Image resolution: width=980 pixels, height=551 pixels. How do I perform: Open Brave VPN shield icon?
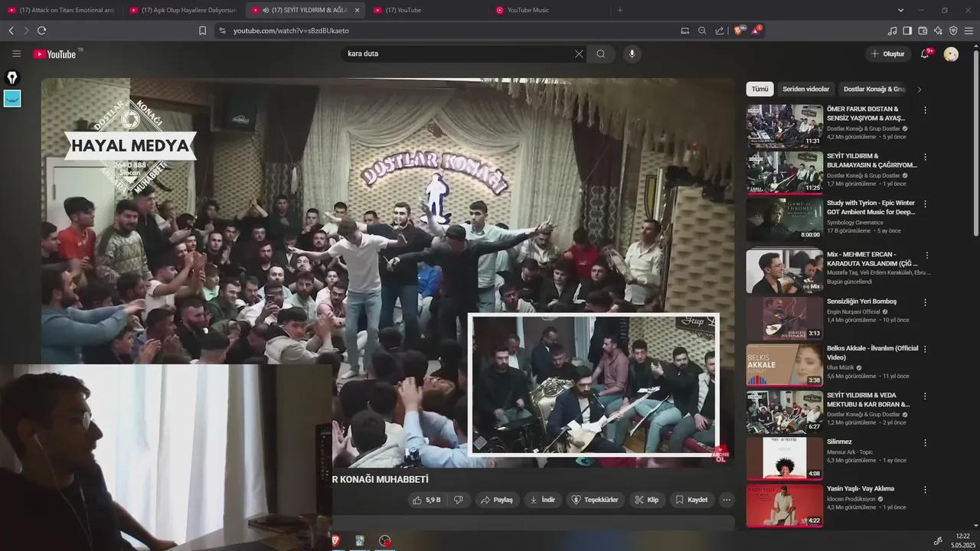(953, 31)
